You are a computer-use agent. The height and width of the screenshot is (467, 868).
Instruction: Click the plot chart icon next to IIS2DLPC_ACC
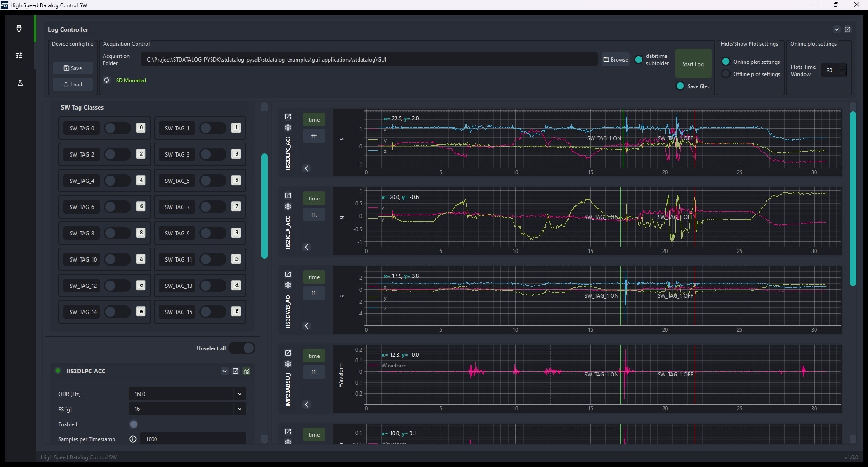tap(246, 371)
